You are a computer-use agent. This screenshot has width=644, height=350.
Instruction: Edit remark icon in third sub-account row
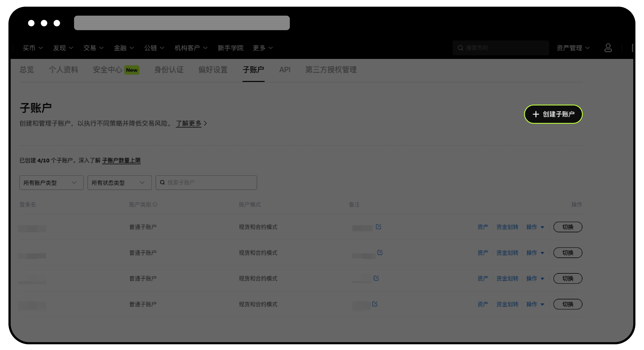(x=376, y=278)
